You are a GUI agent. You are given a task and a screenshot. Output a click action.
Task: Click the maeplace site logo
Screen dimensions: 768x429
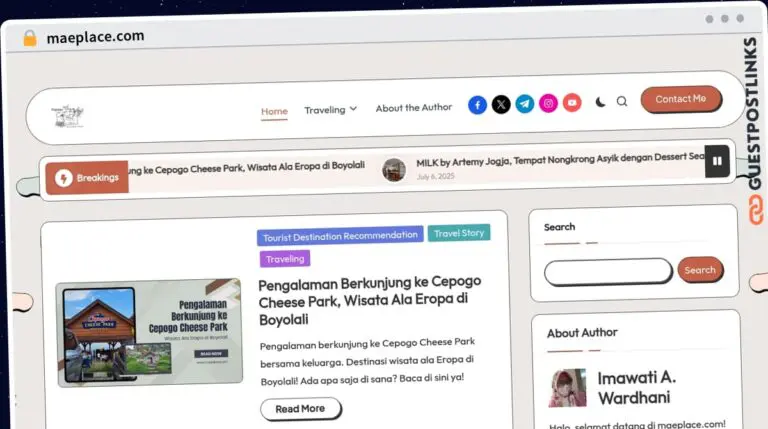(x=69, y=116)
